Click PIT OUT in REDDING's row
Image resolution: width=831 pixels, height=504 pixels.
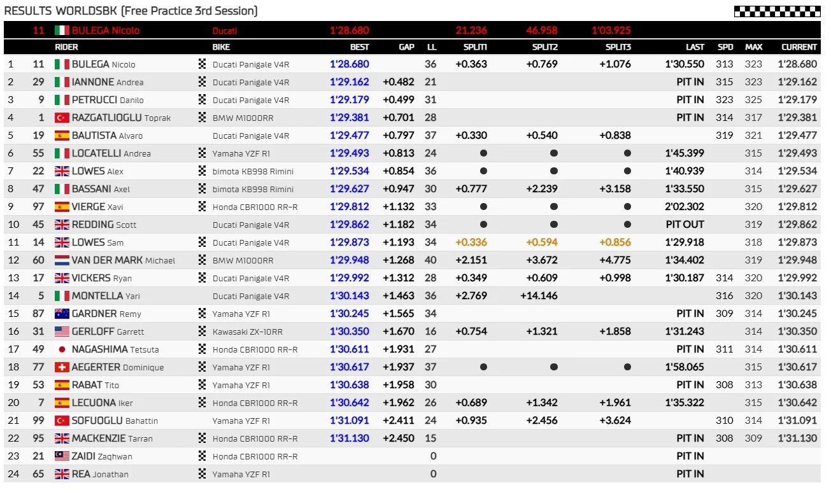(x=685, y=225)
